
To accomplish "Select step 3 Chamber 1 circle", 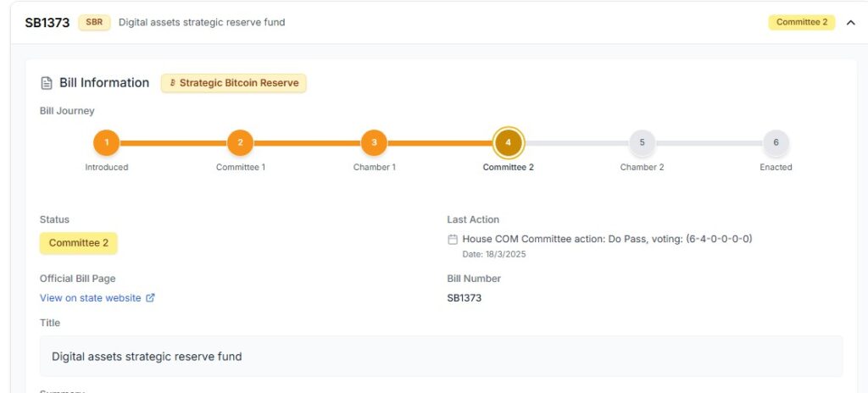I will [x=374, y=143].
